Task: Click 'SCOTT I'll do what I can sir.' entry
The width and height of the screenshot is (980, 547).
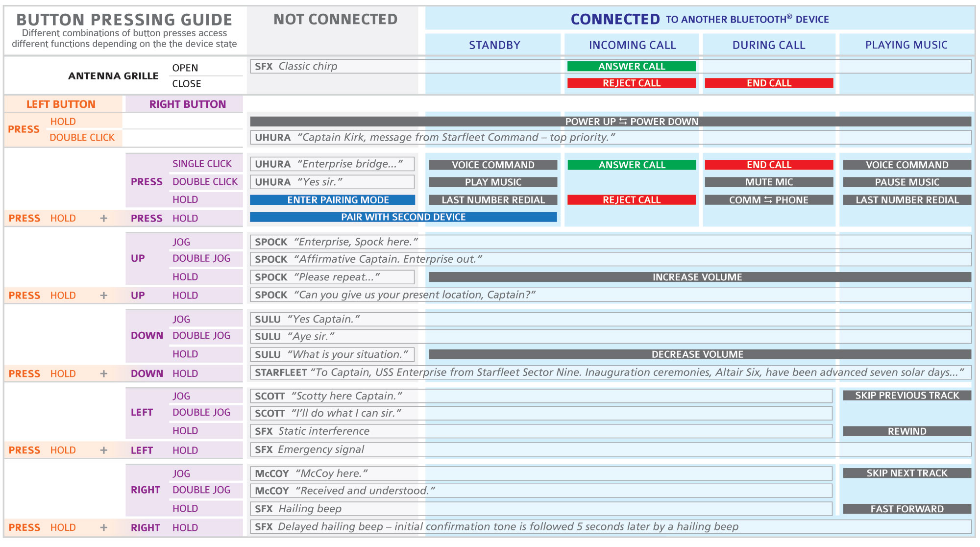Action: point(541,413)
